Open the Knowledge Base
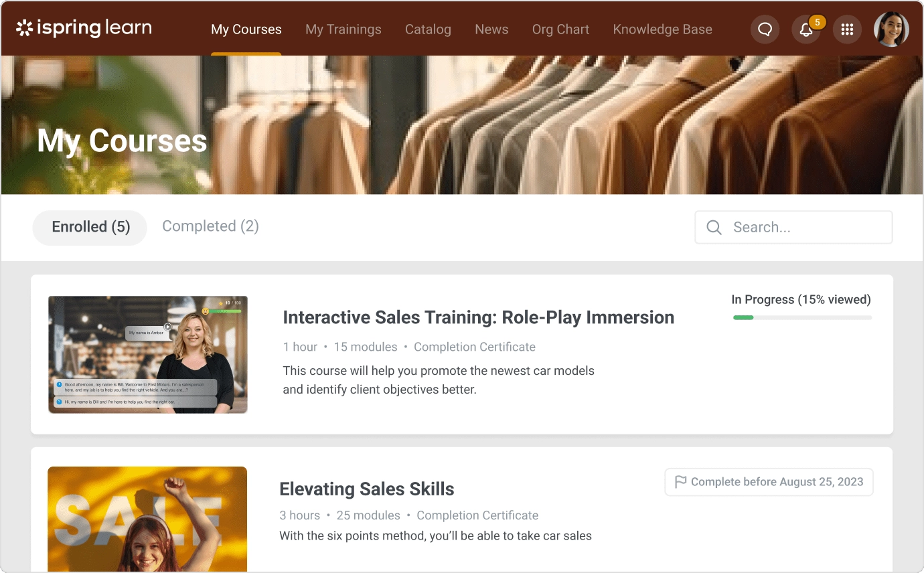 click(x=662, y=29)
